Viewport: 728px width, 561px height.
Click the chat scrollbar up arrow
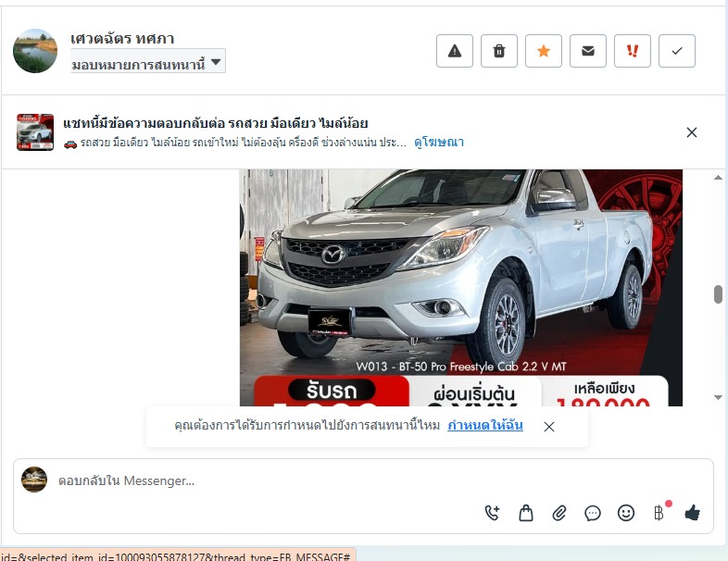tap(718, 177)
